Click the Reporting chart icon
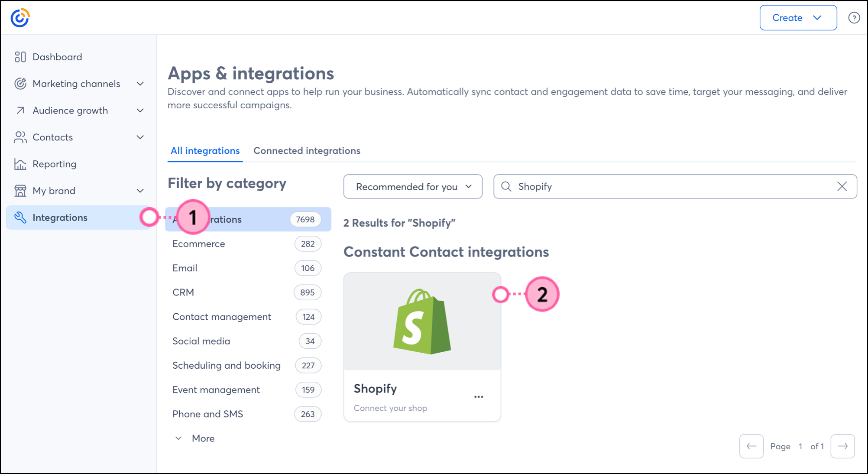 20,164
